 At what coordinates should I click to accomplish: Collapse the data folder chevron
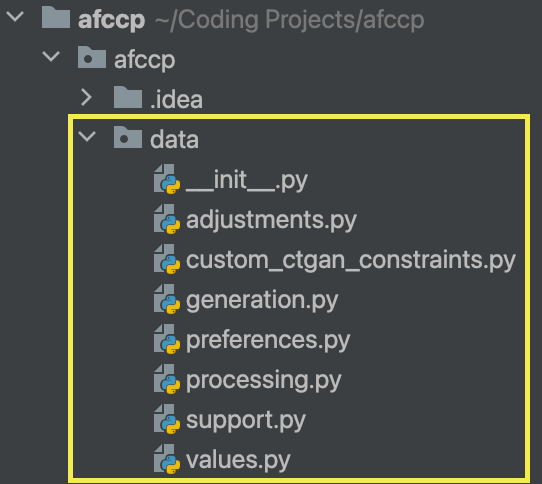87,136
